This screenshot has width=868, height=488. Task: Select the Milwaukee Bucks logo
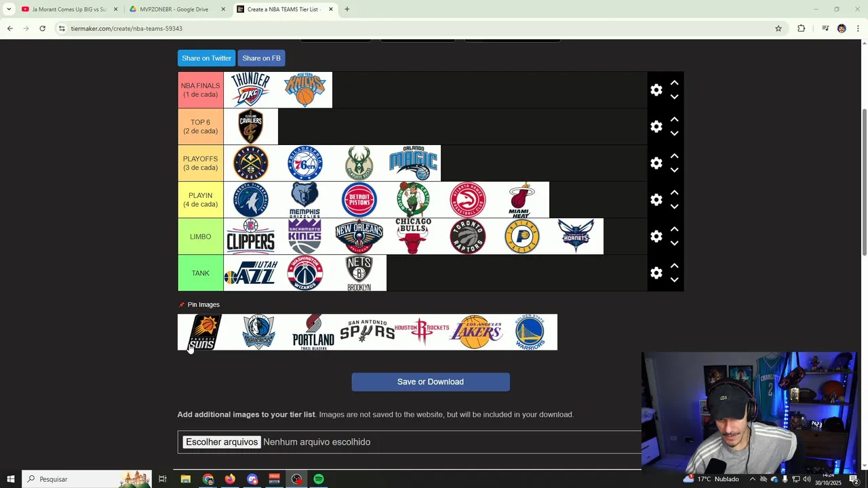click(x=359, y=163)
